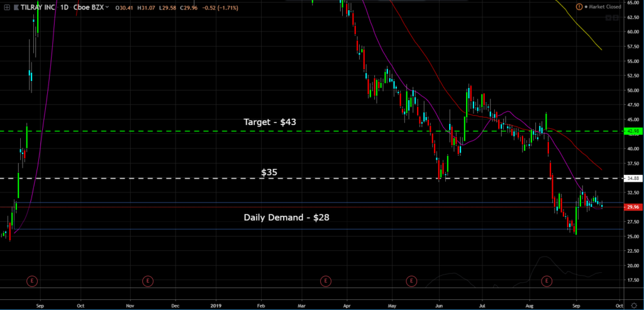This screenshot has width=644, height=310.
Task: Click the 'Daily Demand - $28' annotation
Action: point(286,218)
